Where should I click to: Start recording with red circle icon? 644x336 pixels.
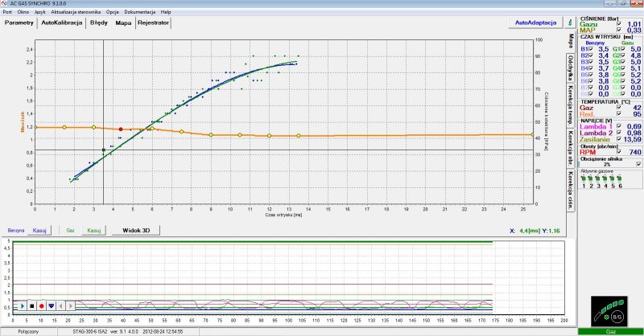pyautogui.click(x=42, y=306)
